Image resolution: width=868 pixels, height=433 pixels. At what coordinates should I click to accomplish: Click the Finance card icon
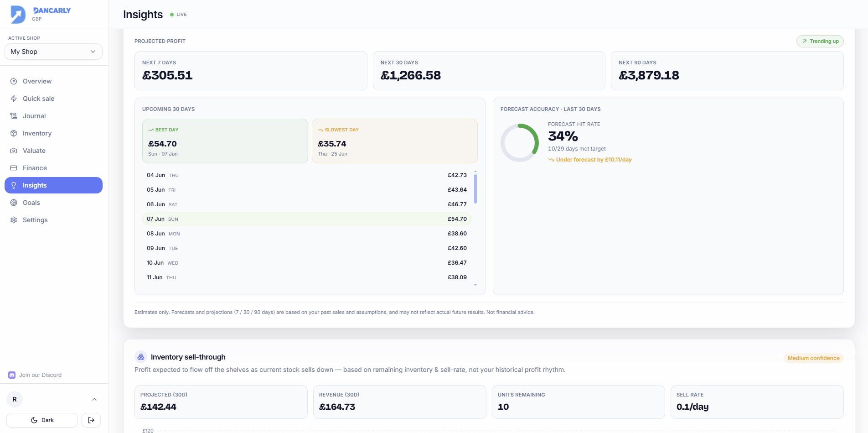14,168
